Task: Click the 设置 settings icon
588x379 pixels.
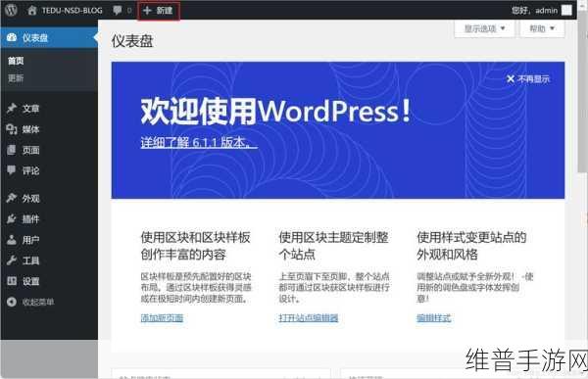Action: (12, 281)
